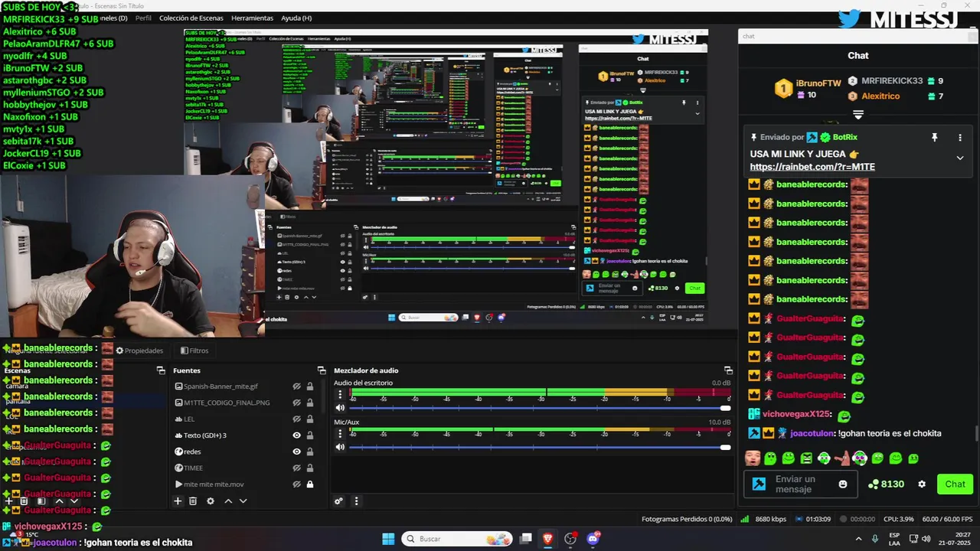Mute the Audio del escritorio channel
Image resolution: width=980 pixels, height=551 pixels.
coord(340,408)
